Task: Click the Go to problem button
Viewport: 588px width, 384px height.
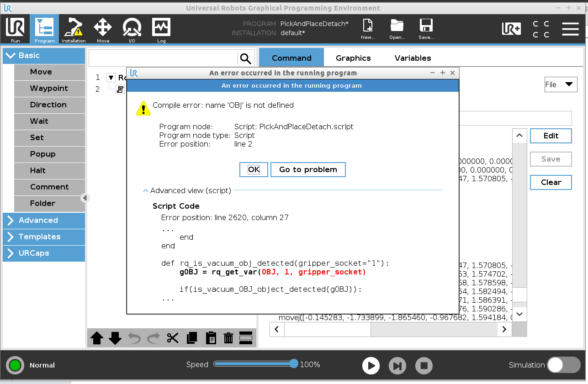Action: click(x=308, y=169)
